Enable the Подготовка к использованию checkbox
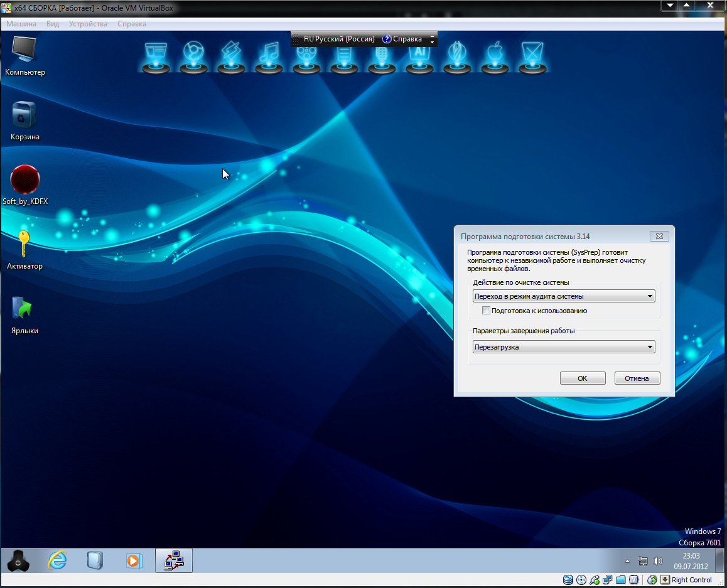This screenshot has height=588, width=727. [x=486, y=311]
